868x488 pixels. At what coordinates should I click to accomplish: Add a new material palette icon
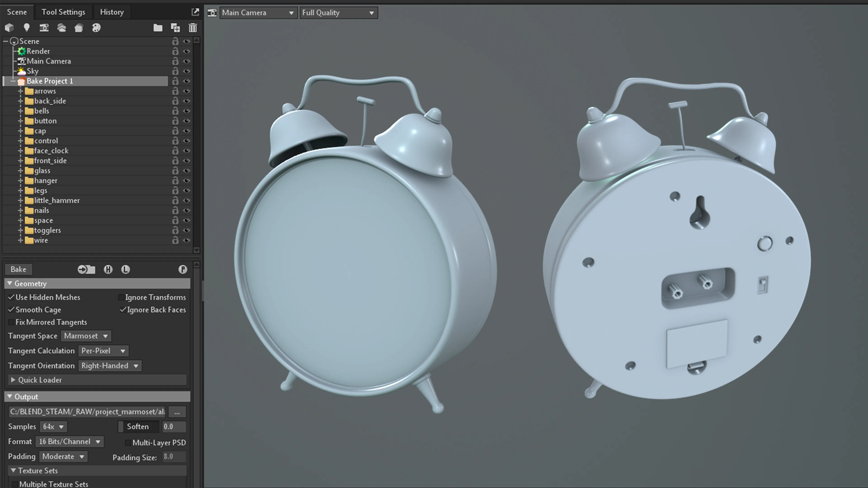(96, 28)
